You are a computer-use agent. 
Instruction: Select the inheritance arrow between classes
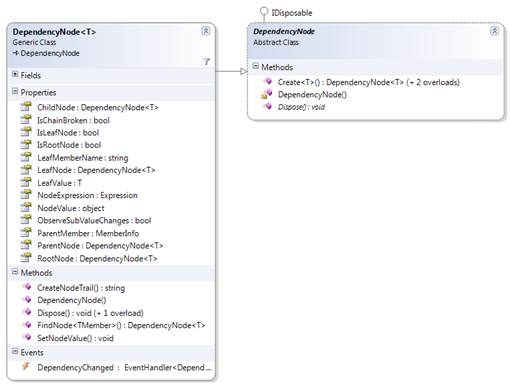(x=231, y=71)
